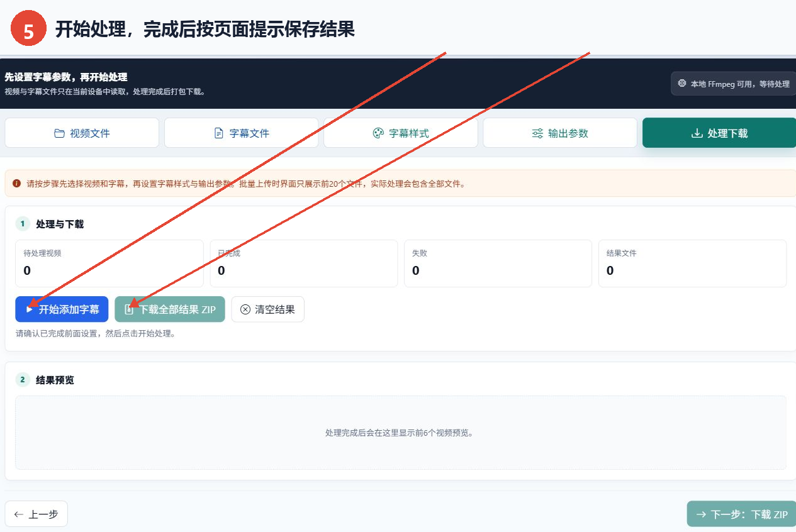
Task: Click 下载全部结果 ZIP button
Action: click(x=170, y=309)
